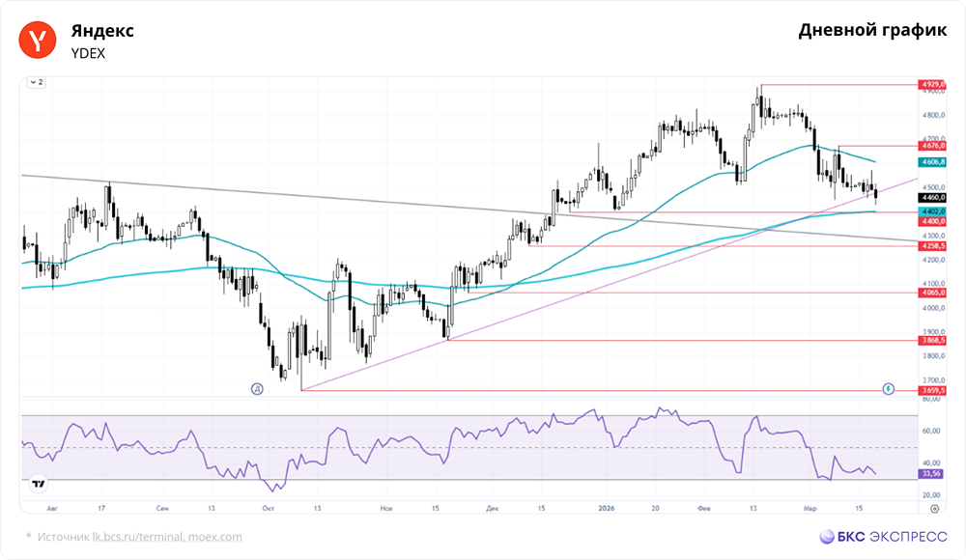Click the lightning event marker icon
The height and width of the screenshot is (560, 966).
[888, 389]
